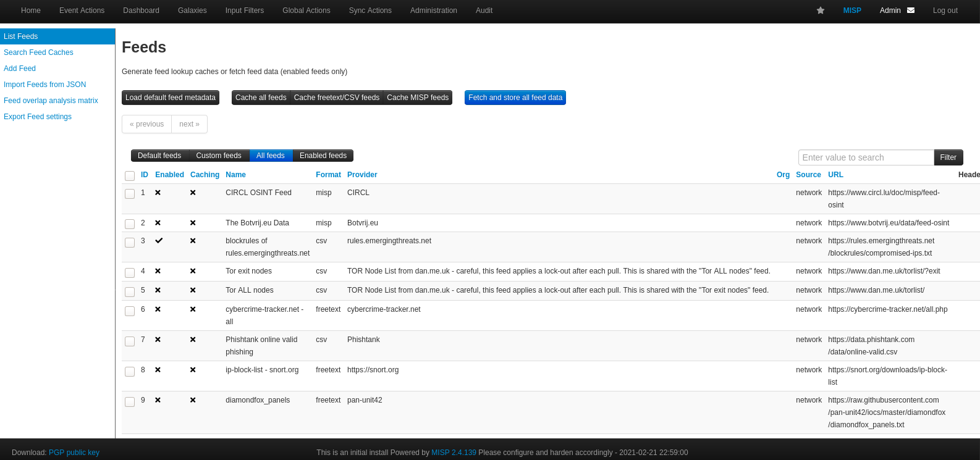The height and width of the screenshot is (460, 980).
Task: Check the box for CIRCL OSINT Feed
Action: [x=130, y=194]
